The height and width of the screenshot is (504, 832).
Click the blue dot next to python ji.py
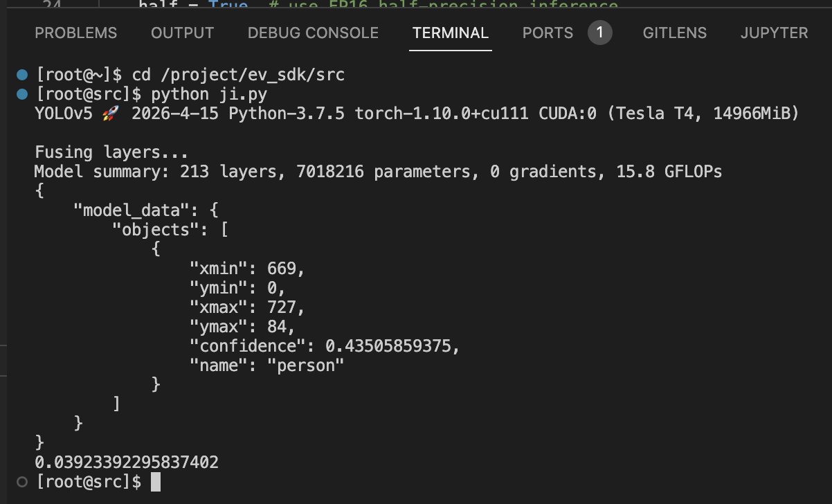(22, 93)
